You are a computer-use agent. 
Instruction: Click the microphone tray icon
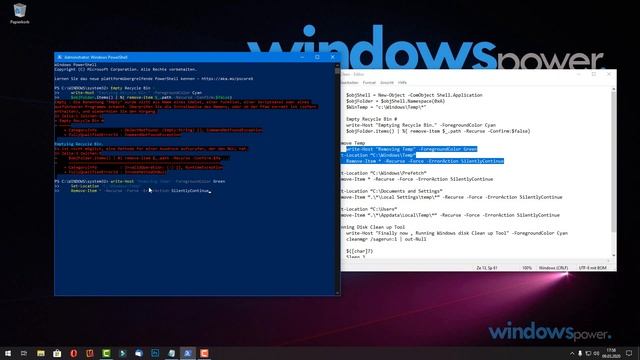(x=580, y=353)
